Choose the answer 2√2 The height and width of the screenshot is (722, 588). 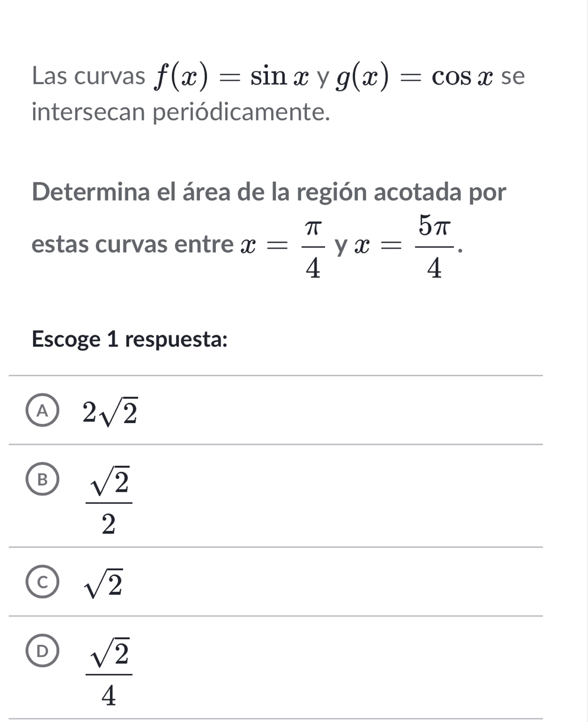click(x=109, y=410)
